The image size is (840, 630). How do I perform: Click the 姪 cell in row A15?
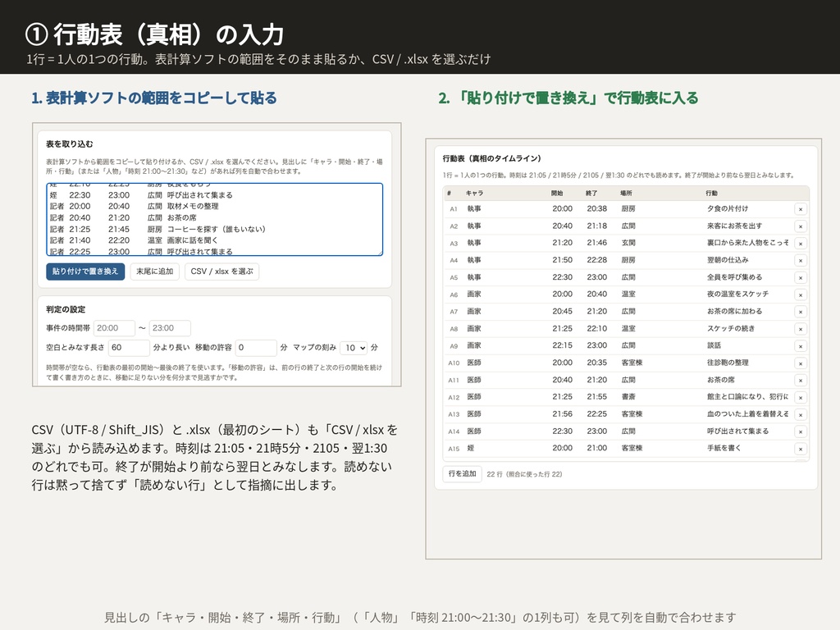pos(470,448)
